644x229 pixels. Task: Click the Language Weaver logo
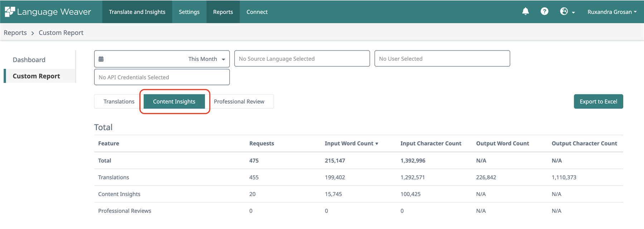(x=48, y=12)
